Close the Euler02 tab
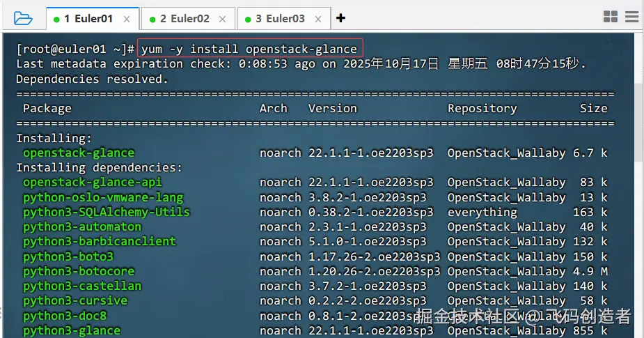Image resolution: width=644 pixels, height=338 pixels. point(222,19)
